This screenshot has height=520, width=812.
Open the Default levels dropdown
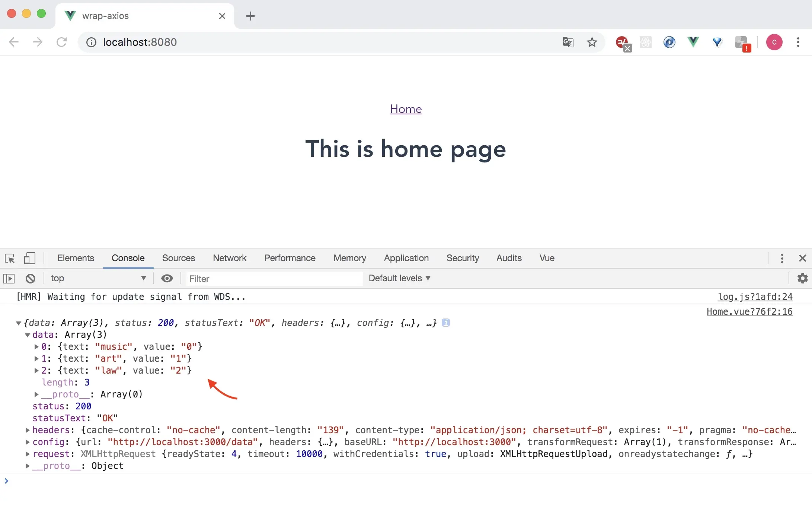pyautogui.click(x=399, y=278)
